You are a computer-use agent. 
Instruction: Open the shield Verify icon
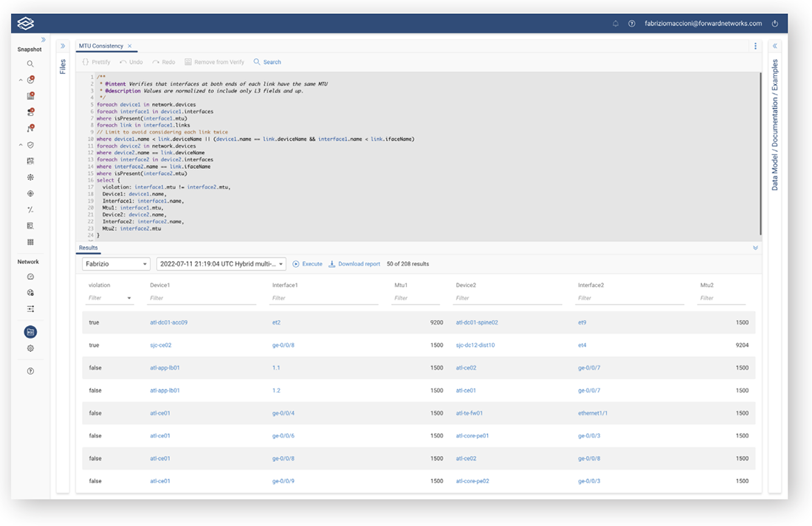(30, 145)
